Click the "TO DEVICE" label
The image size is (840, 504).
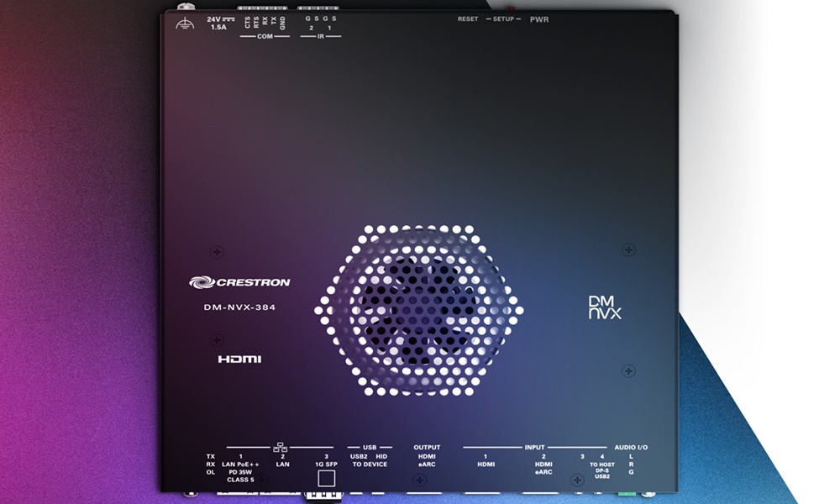pyautogui.click(x=370, y=465)
